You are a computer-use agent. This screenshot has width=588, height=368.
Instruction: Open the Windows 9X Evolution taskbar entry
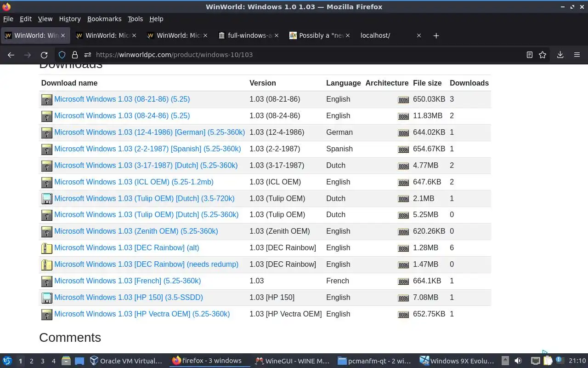(x=457, y=361)
